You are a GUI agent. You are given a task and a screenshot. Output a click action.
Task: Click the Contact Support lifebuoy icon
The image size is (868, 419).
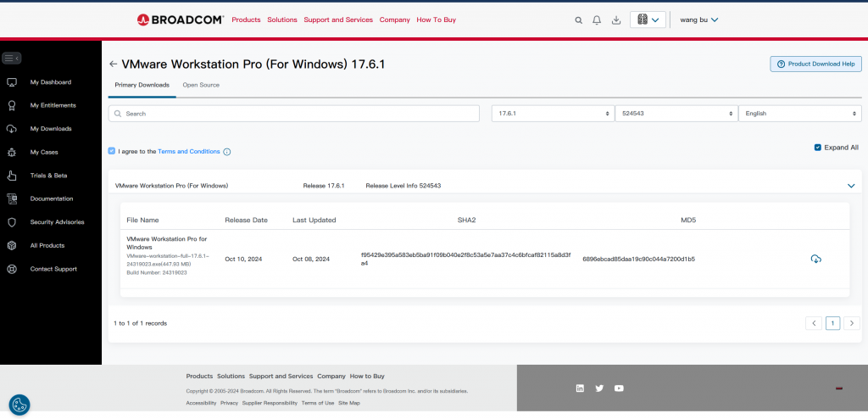tap(11, 269)
